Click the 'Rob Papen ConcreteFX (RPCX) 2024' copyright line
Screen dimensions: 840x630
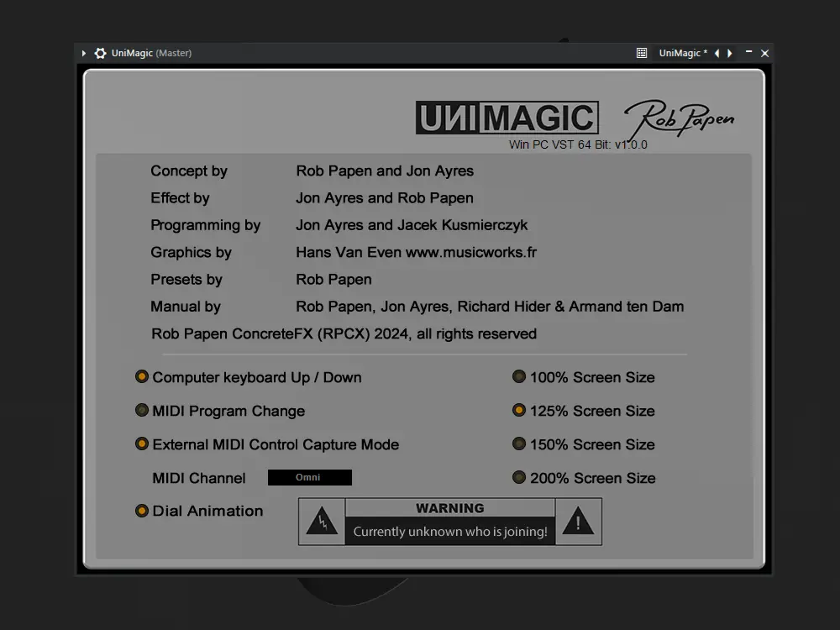pos(344,333)
